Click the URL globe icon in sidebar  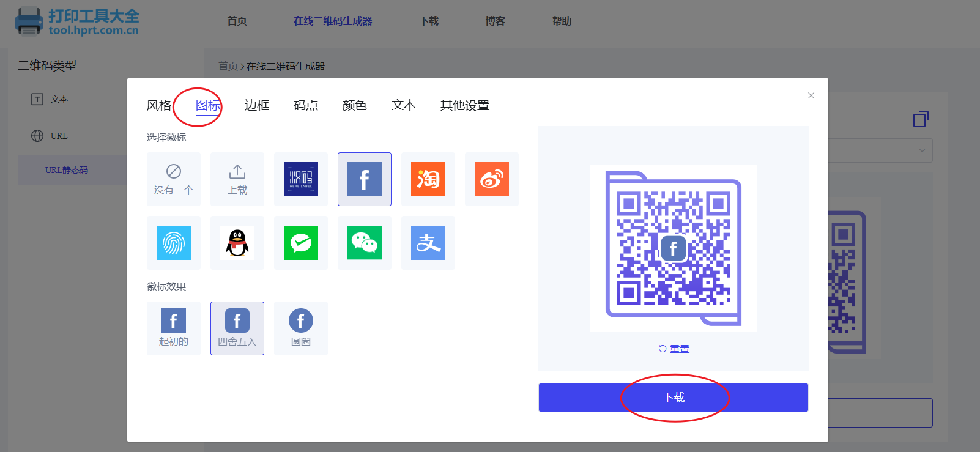37,136
